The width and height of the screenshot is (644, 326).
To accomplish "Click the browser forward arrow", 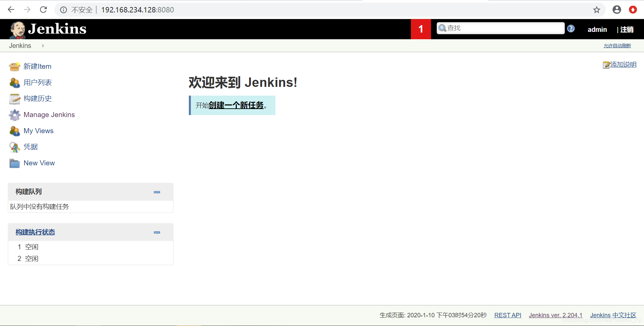I will coord(27,10).
